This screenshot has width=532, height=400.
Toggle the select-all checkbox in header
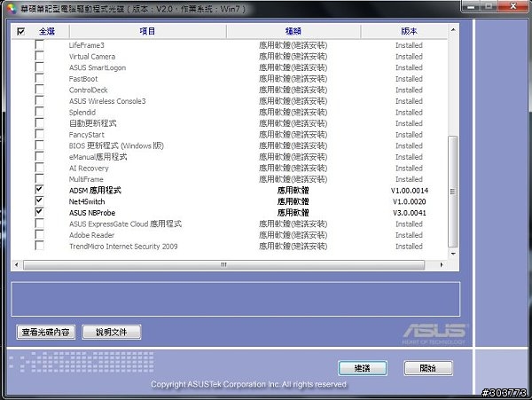20,32
